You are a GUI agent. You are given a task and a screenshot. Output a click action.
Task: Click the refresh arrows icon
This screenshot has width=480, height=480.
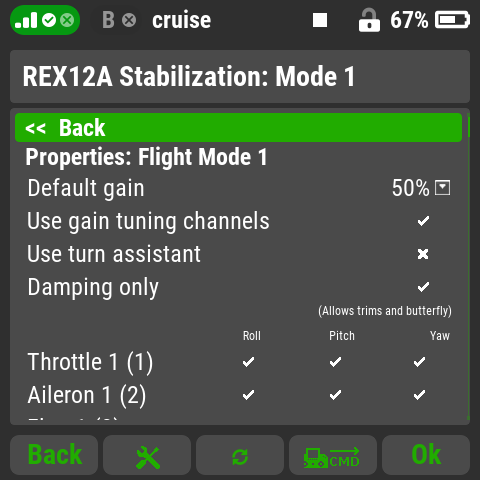click(x=240, y=455)
